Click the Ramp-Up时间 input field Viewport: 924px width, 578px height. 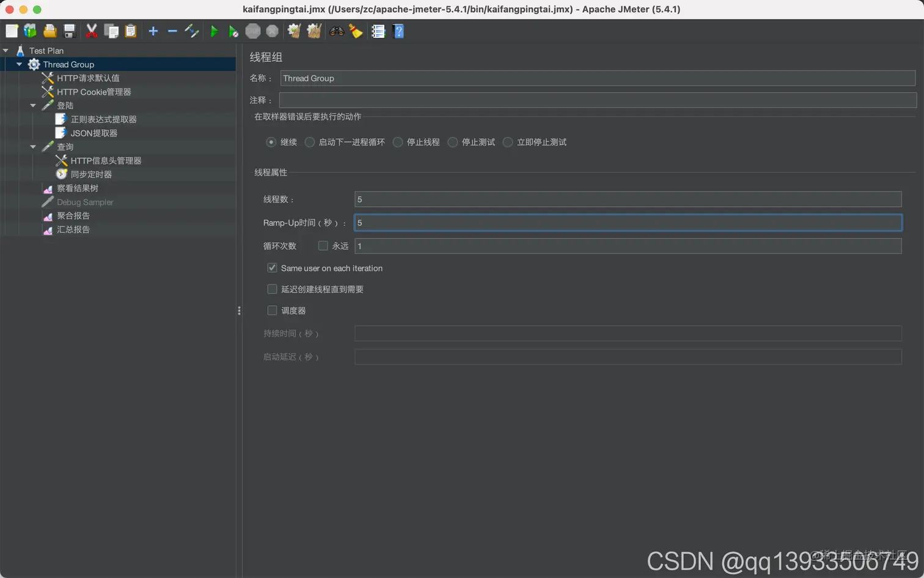click(x=628, y=223)
